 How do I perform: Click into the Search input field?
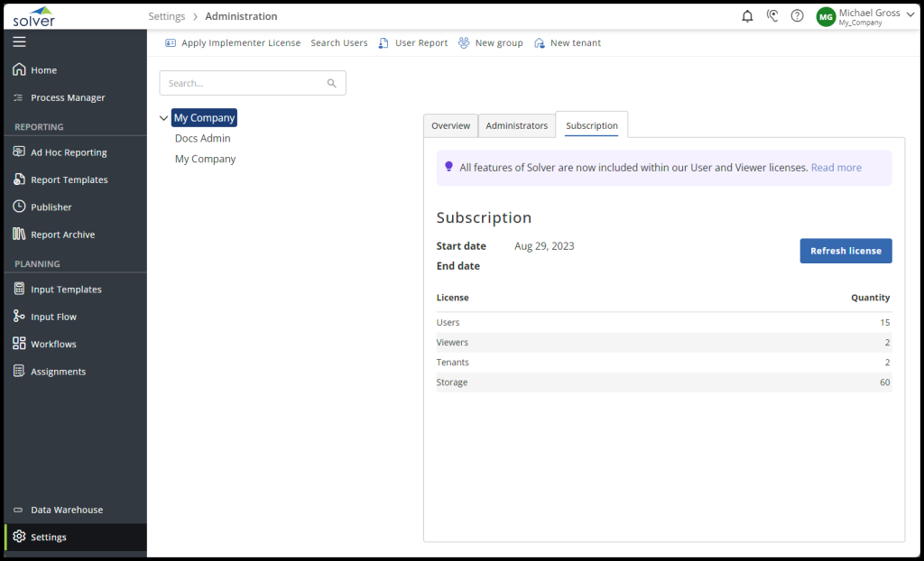[x=242, y=83]
